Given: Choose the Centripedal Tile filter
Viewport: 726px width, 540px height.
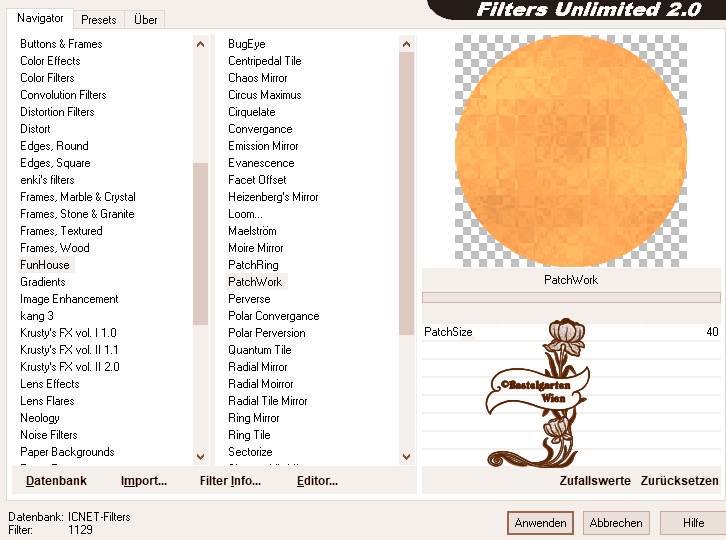Looking at the screenshot, I should tap(264, 61).
